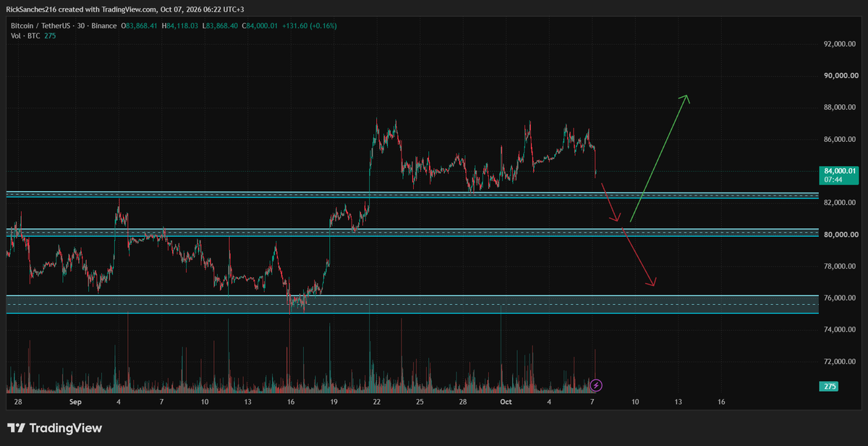This screenshot has height=446, width=868.
Task: Click the Oct label on time axis
Action: (x=506, y=401)
